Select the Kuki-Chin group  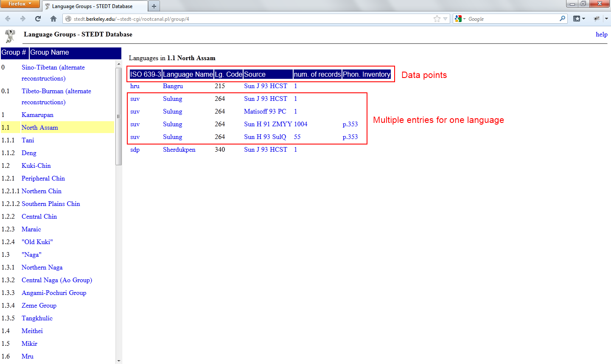[36, 166]
